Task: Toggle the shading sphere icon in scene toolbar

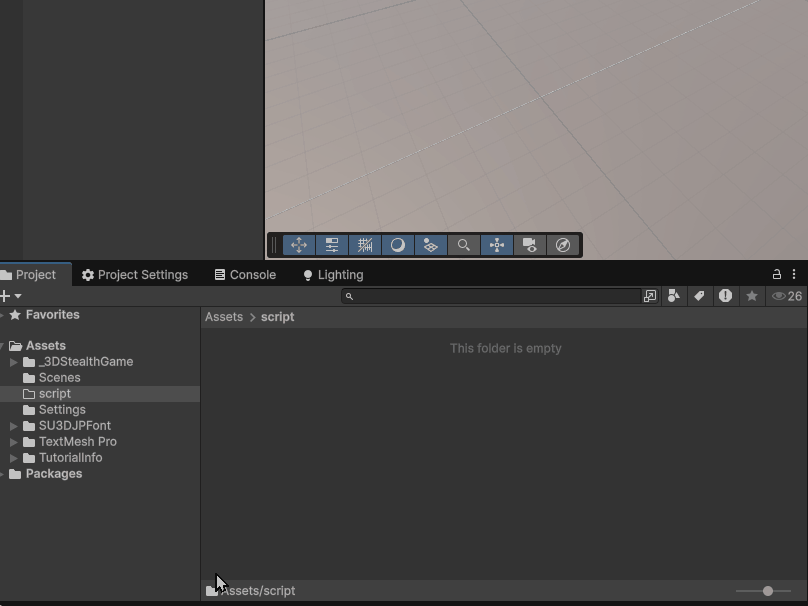Action: coord(398,245)
